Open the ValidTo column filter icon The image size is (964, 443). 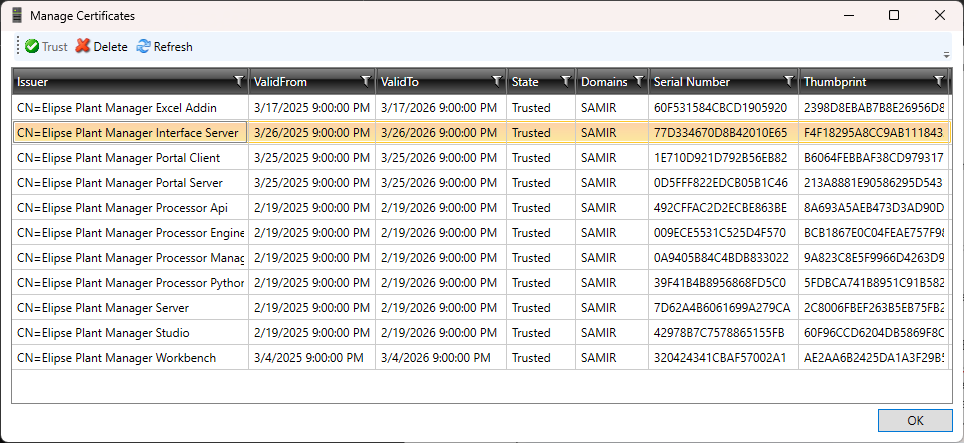[x=497, y=81]
